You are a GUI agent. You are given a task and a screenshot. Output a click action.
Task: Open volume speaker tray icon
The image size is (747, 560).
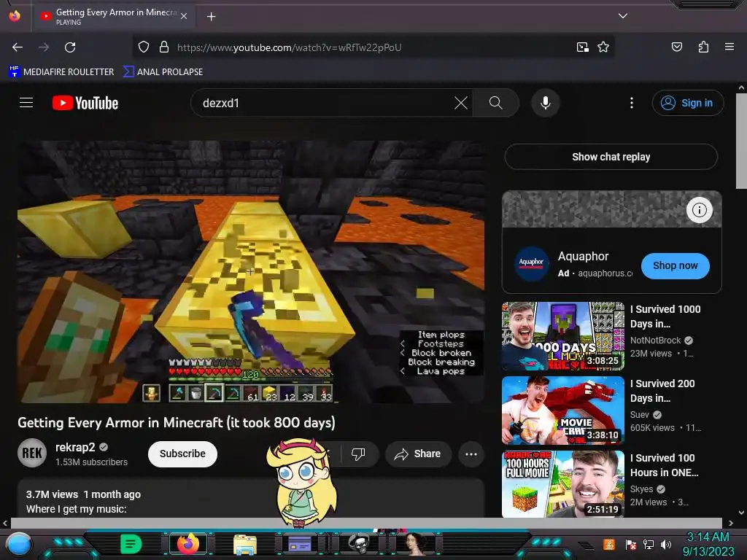coord(667,544)
